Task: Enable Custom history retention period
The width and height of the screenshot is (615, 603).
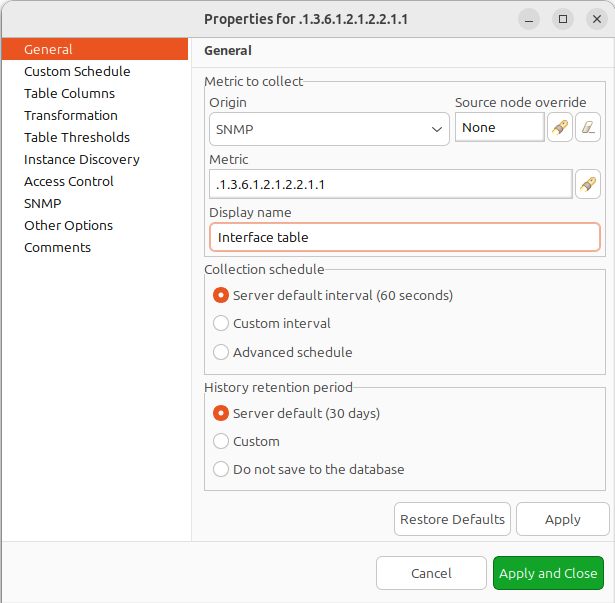Action: [x=221, y=441]
